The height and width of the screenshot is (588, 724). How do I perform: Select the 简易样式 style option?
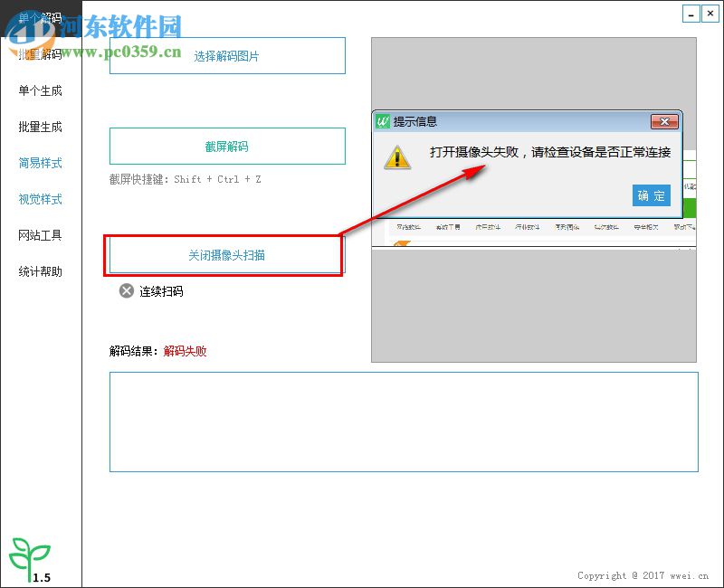pyautogui.click(x=38, y=163)
